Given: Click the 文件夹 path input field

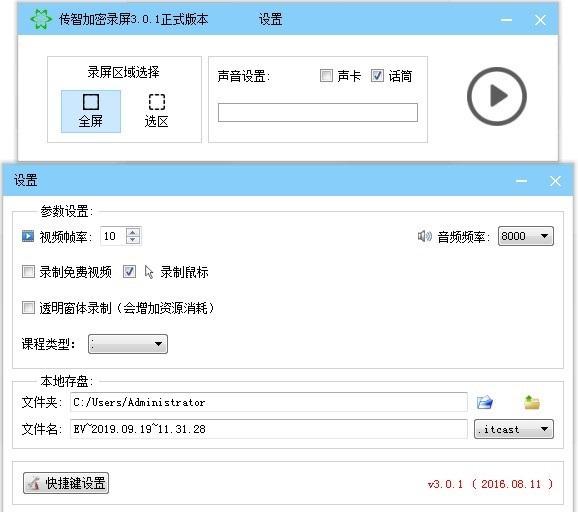Looking at the screenshot, I should point(269,402).
